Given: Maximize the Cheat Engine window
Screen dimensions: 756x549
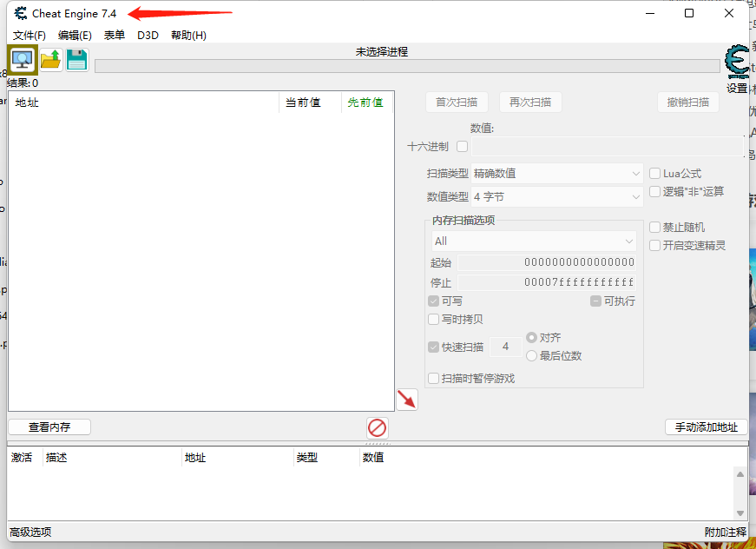Looking at the screenshot, I should tap(689, 13).
